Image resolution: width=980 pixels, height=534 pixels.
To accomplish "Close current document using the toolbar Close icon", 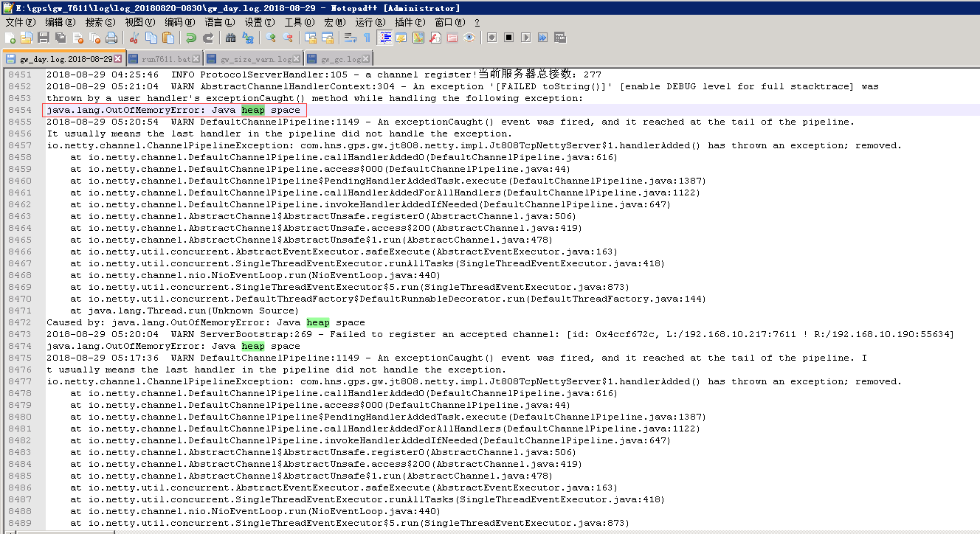I will click(x=78, y=38).
